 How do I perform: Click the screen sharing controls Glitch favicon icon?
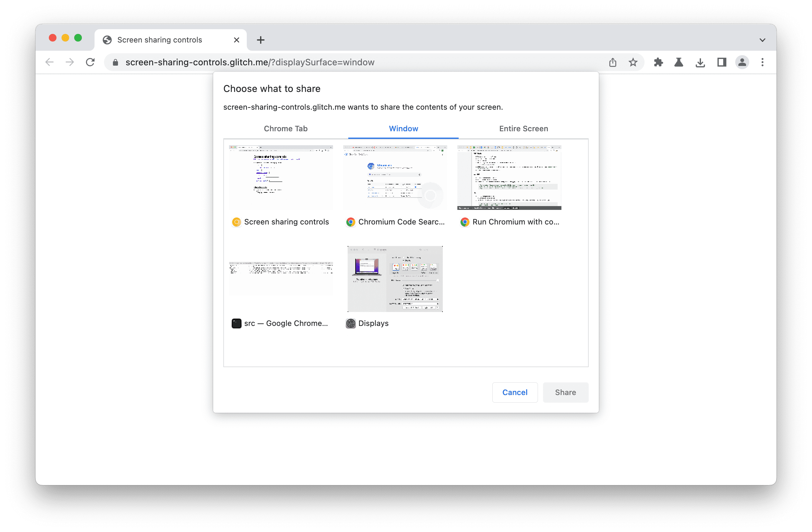(x=235, y=222)
